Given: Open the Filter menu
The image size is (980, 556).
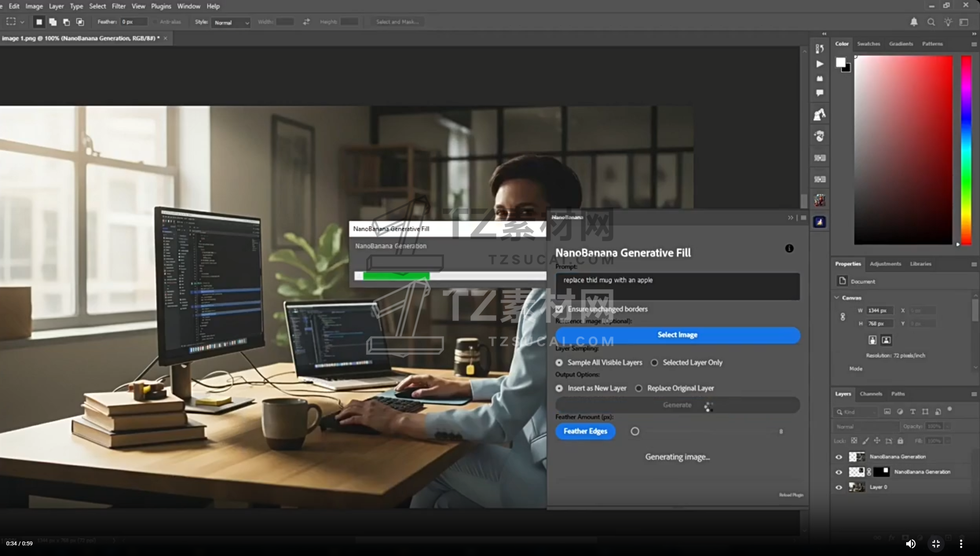Looking at the screenshot, I should click(x=118, y=6).
